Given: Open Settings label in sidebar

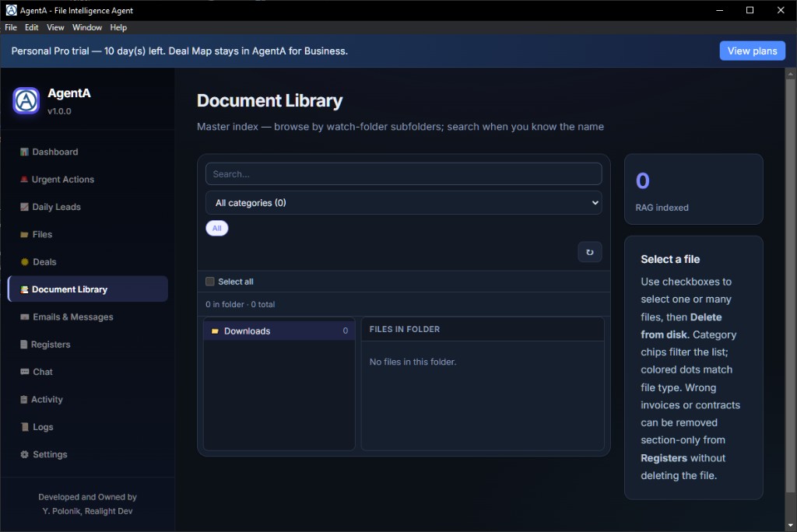Looking at the screenshot, I should tap(50, 454).
